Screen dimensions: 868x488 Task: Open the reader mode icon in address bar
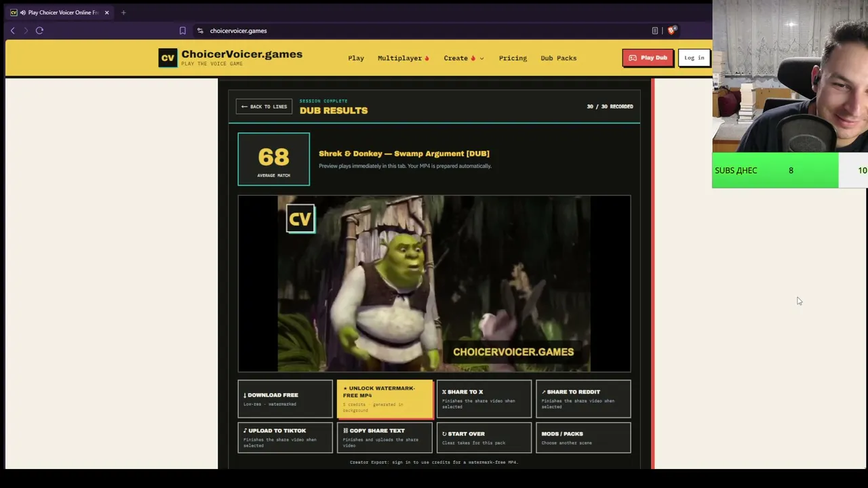tap(655, 30)
